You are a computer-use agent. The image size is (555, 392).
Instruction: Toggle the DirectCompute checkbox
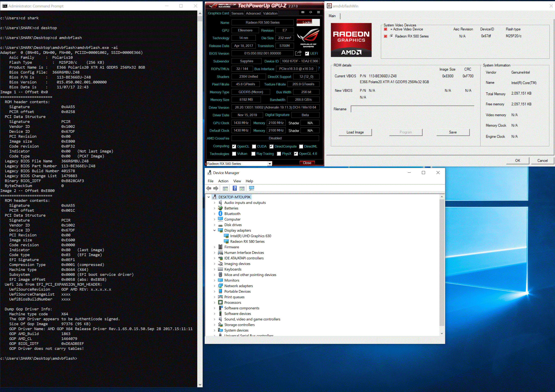pos(272,147)
